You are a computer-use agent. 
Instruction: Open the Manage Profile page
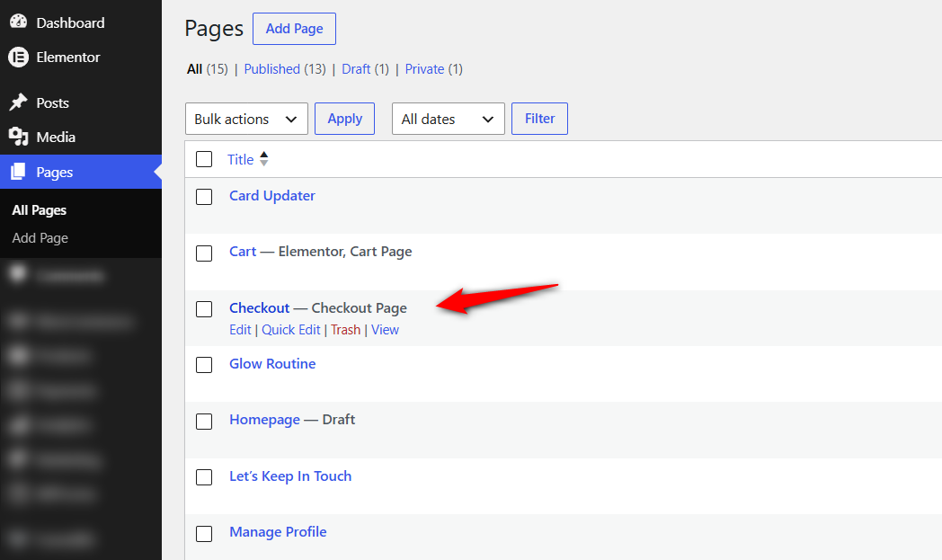coord(278,532)
